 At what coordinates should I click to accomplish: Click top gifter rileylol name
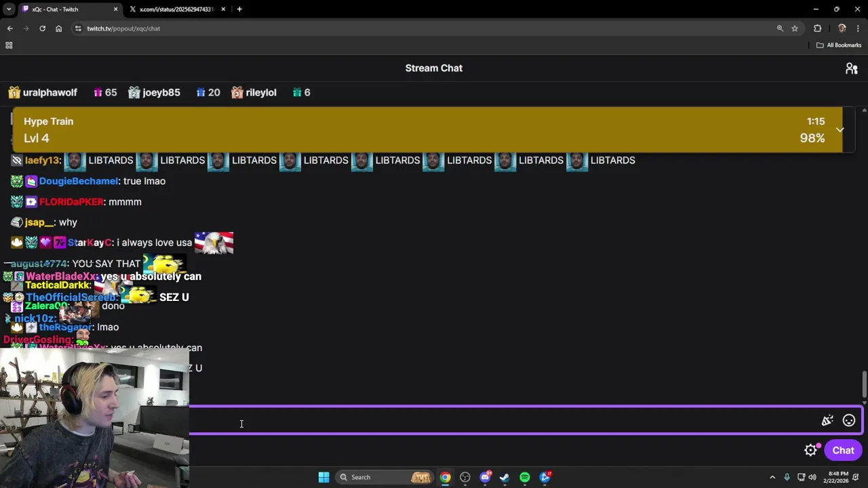(261, 93)
